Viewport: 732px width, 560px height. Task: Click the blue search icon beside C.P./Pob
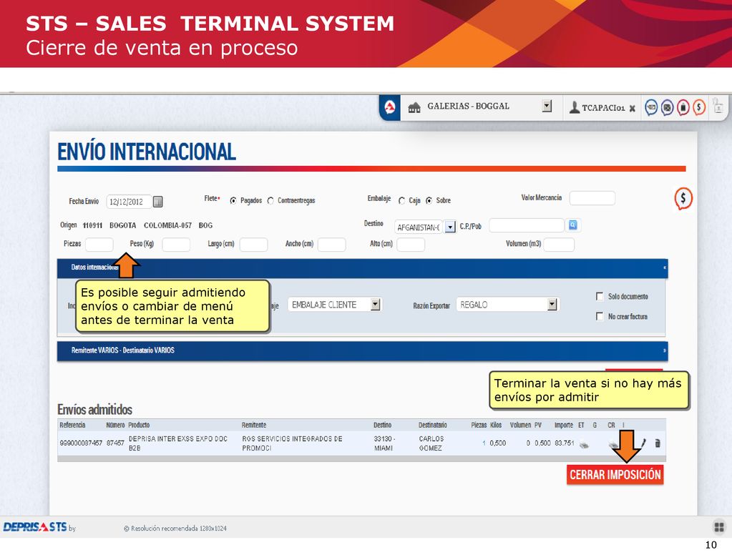tap(573, 225)
